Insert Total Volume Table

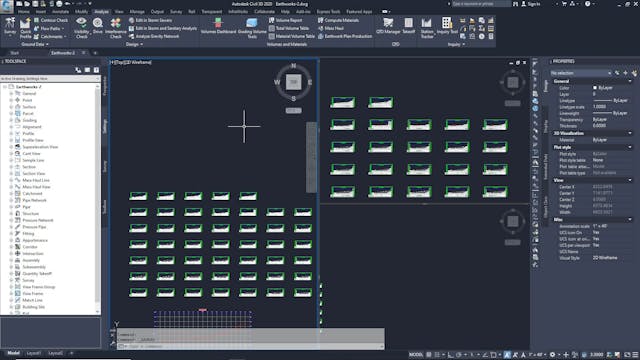click(x=289, y=28)
